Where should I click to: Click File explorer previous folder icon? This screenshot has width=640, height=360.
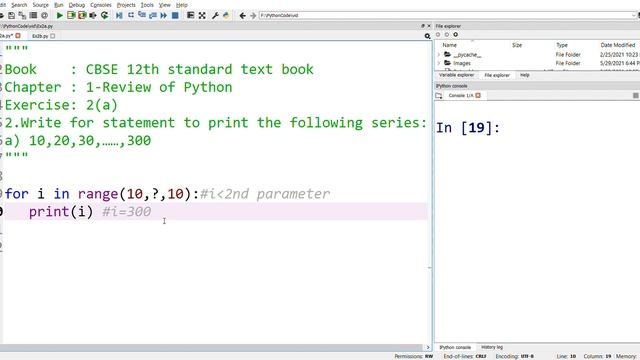coord(438,35)
